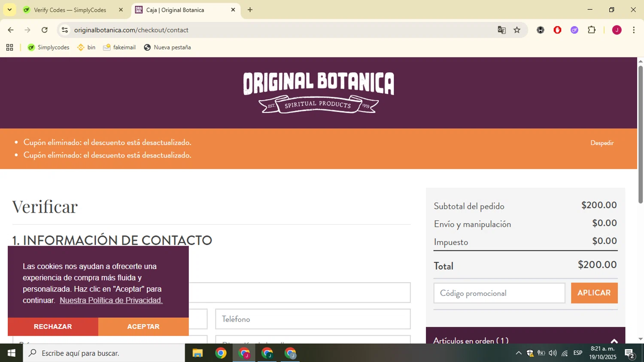Click the Verificar page heading
644x362 pixels.
(45, 207)
